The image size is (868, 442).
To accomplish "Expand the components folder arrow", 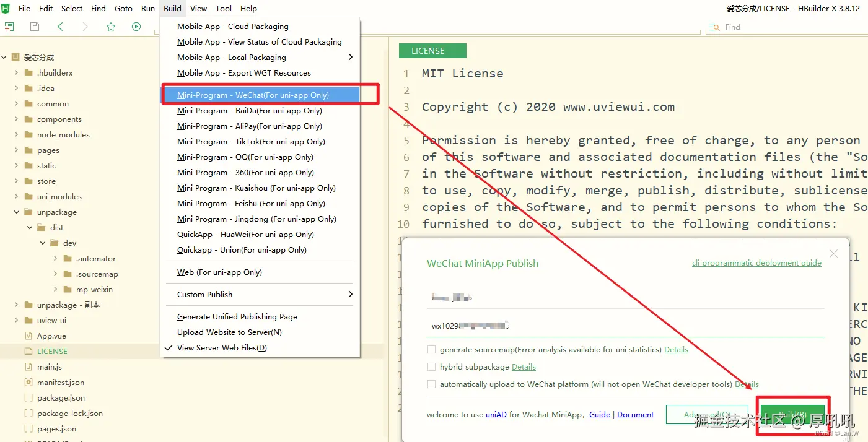I will pos(16,119).
